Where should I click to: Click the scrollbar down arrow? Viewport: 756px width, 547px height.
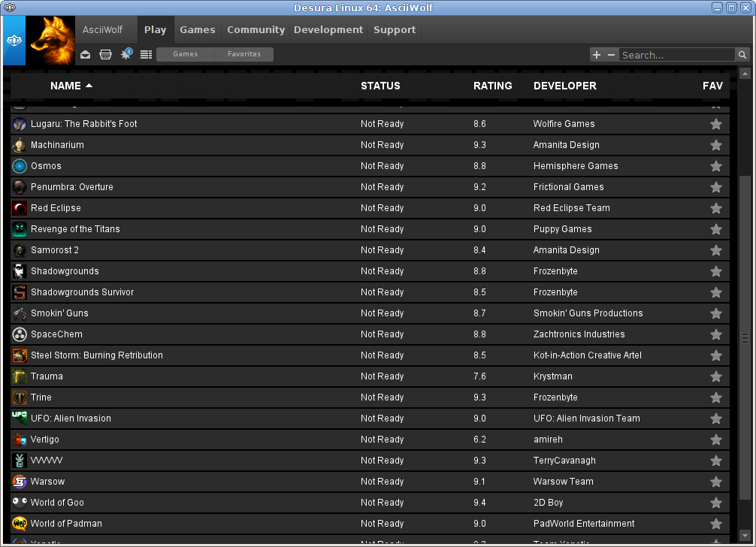[x=745, y=536]
